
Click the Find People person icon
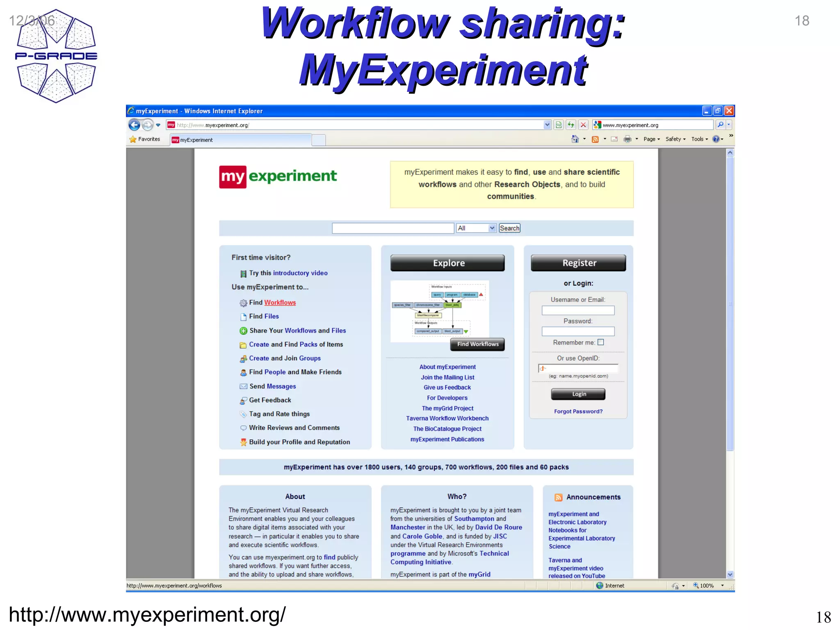243,372
